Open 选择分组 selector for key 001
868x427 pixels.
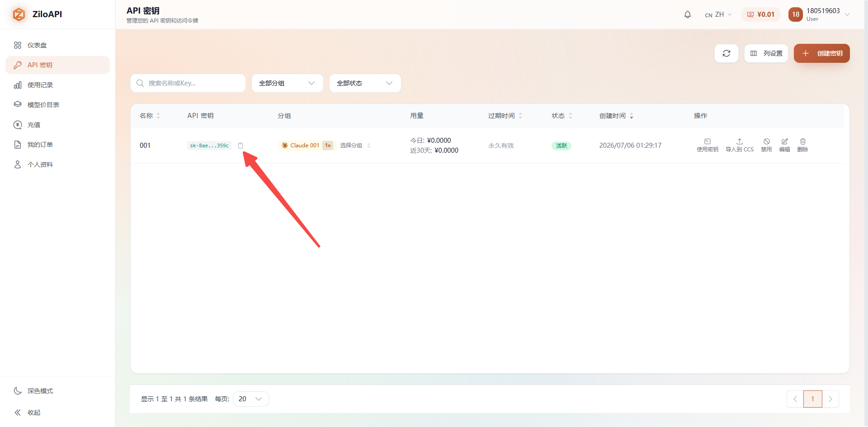(355, 145)
